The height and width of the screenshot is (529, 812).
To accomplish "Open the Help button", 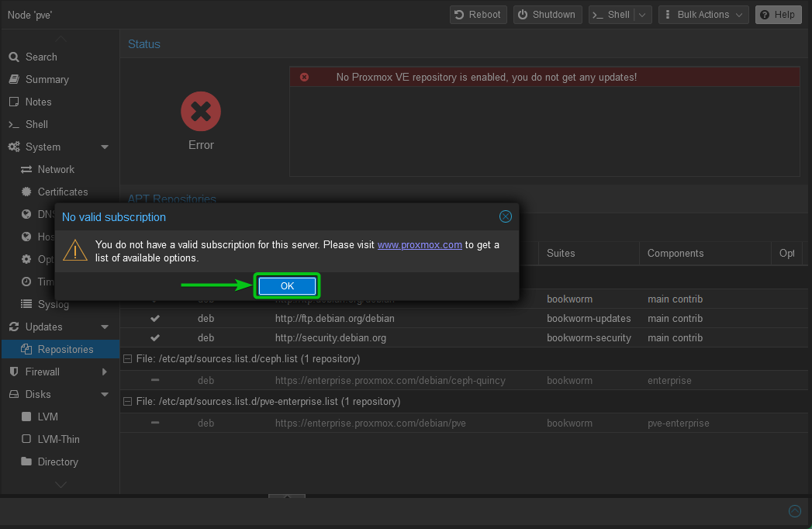I will coord(778,15).
